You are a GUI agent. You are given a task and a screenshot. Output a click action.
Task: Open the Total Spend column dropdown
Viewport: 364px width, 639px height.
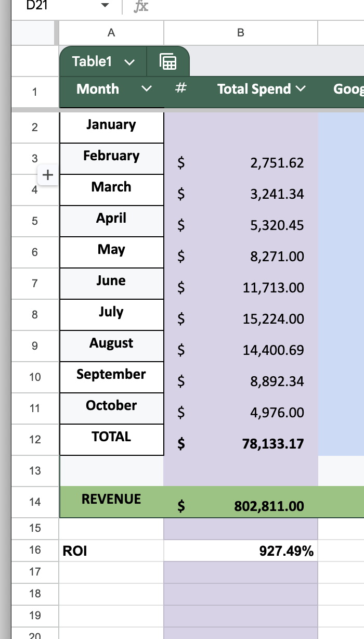click(x=301, y=89)
